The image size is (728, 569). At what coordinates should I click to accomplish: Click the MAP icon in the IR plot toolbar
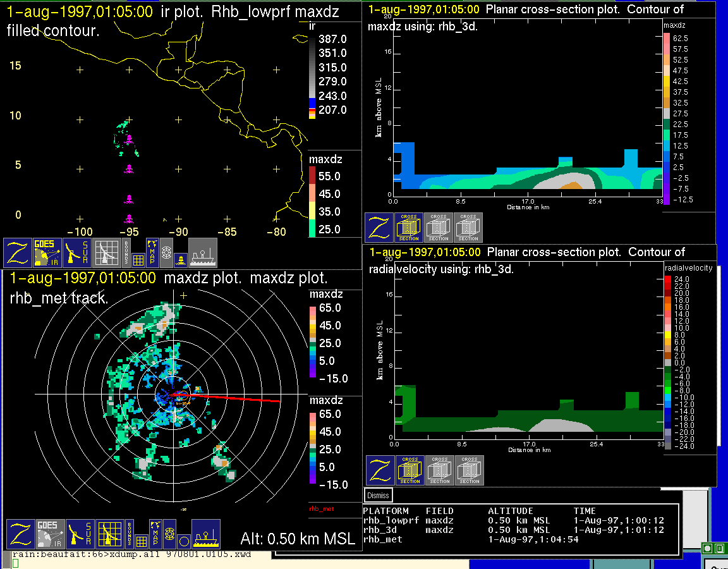click(152, 248)
